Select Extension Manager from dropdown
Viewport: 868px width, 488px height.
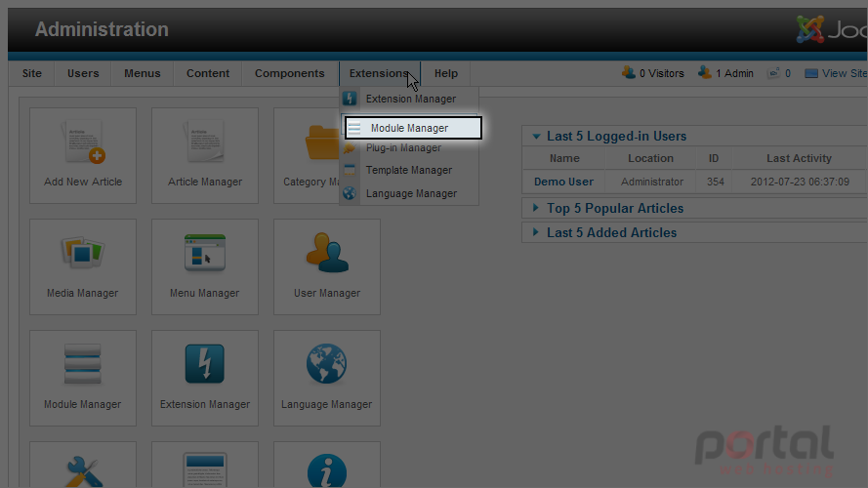tap(409, 99)
